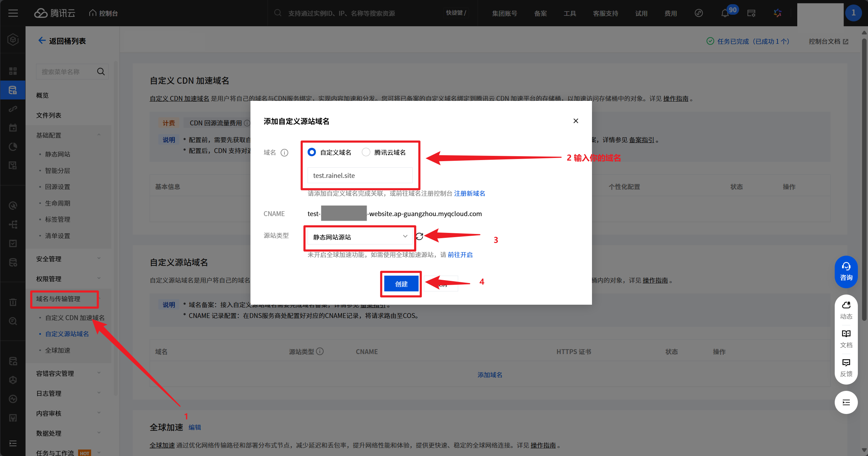Open 费用 in top navigation

670,13
